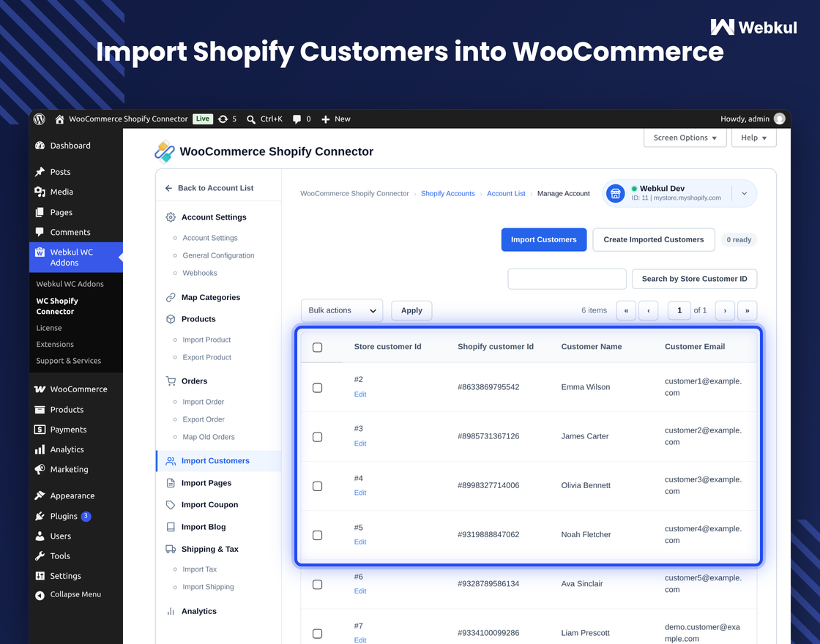Go to previous page arrow
This screenshot has width=820, height=644.
(x=649, y=310)
